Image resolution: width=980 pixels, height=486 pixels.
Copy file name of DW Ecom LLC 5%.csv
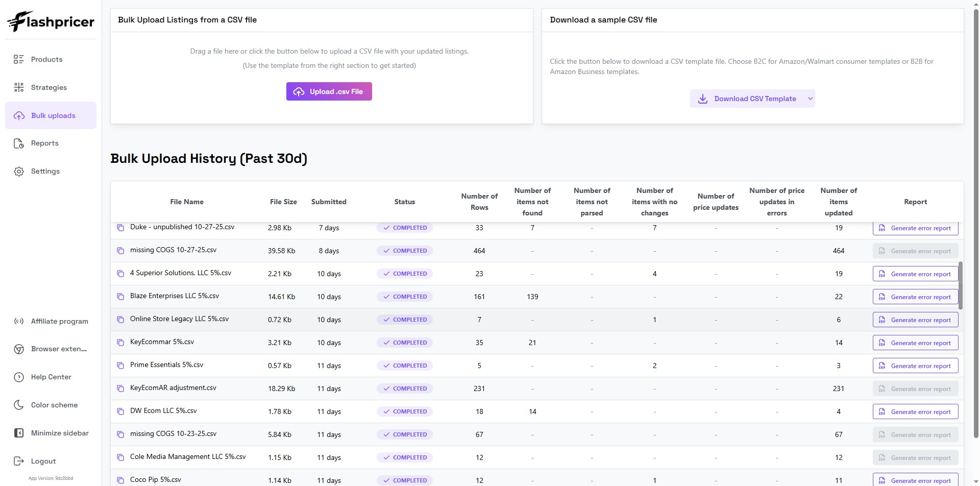click(x=120, y=411)
